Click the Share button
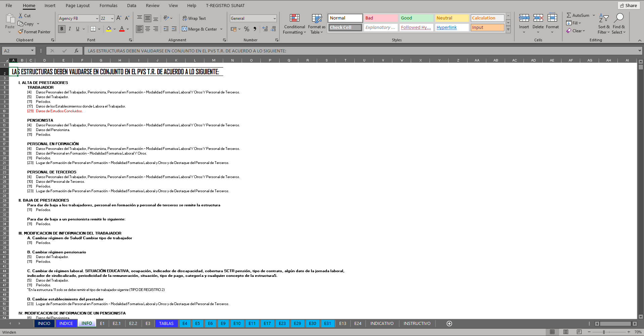The width and height of the screenshot is (644, 336). [629, 5]
